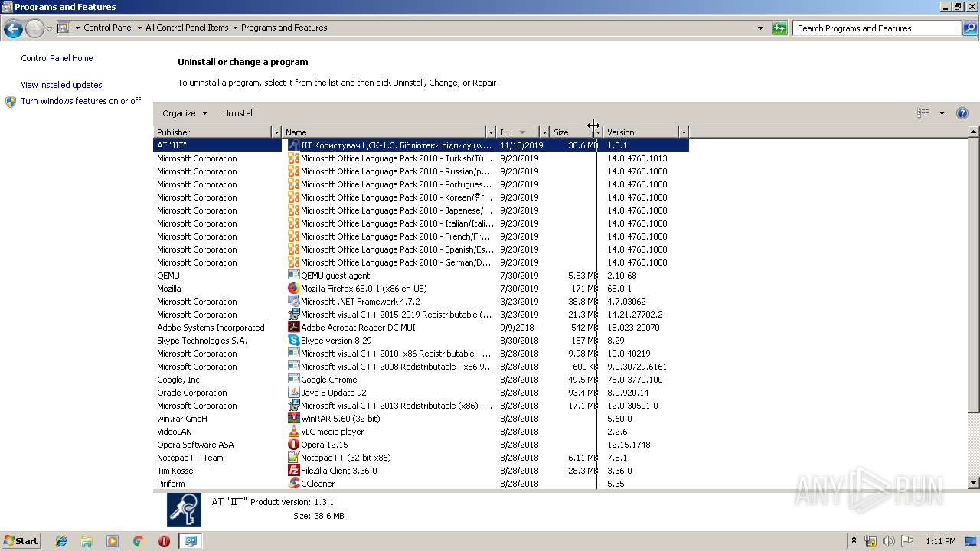Click the Uninstall toolbar button

(238, 113)
